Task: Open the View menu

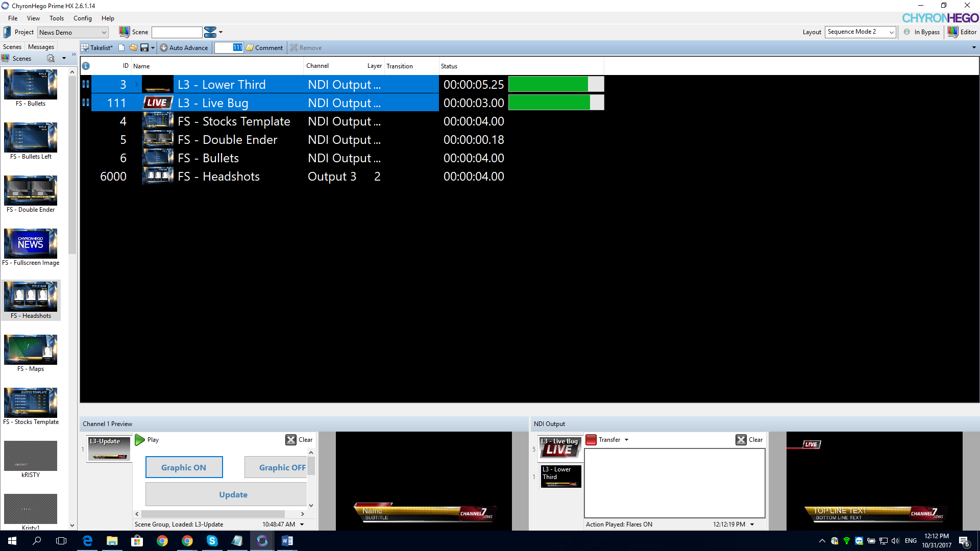Action: pos(33,18)
